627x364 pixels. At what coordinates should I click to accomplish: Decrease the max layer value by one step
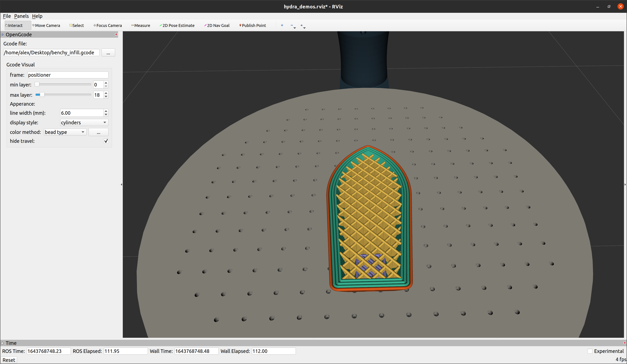click(106, 97)
